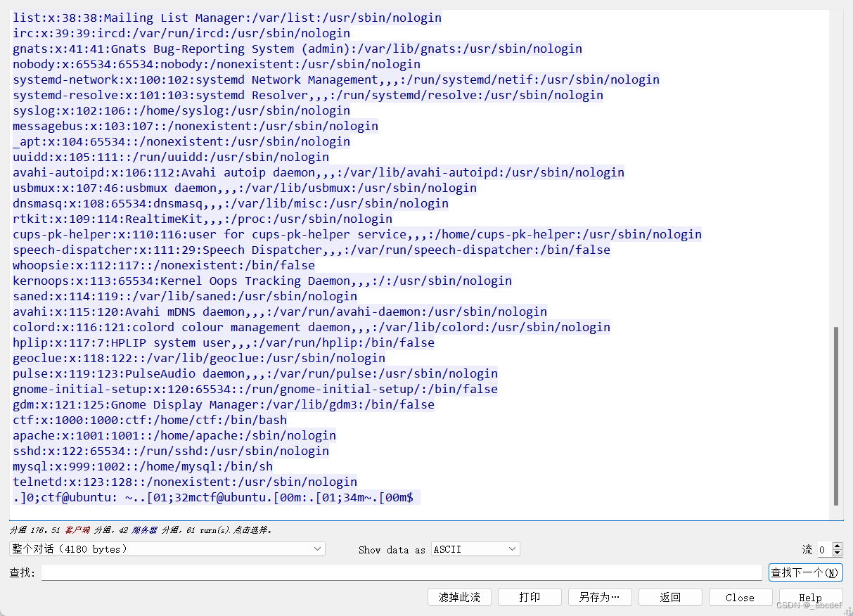This screenshot has height=616, width=853.
Task: Increase the stream number with the up arrow
Action: tap(837, 546)
